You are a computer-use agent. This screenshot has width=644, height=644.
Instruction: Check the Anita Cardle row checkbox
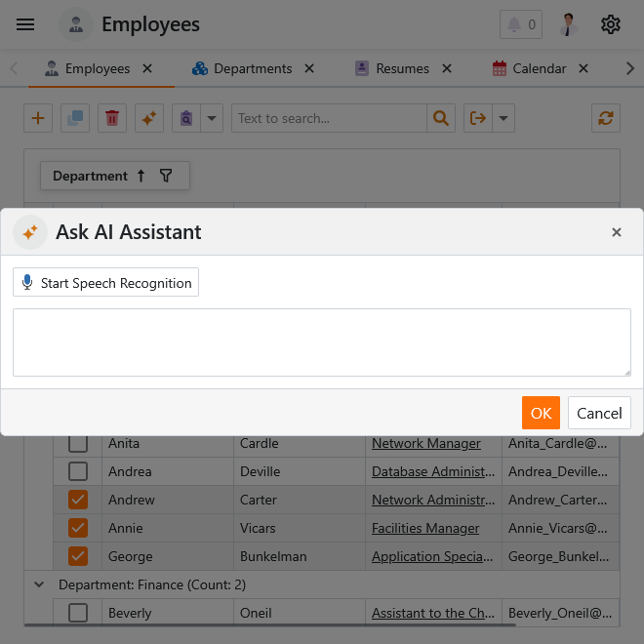pyautogui.click(x=78, y=443)
